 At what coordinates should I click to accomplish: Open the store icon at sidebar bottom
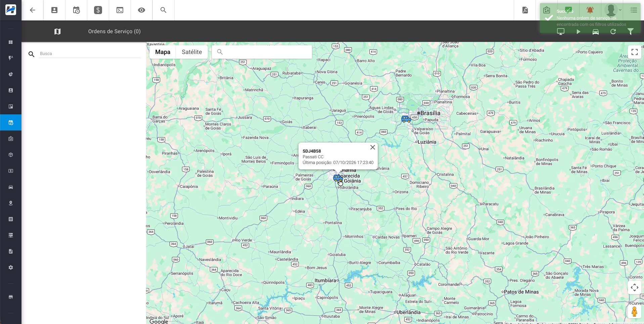coord(11,297)
